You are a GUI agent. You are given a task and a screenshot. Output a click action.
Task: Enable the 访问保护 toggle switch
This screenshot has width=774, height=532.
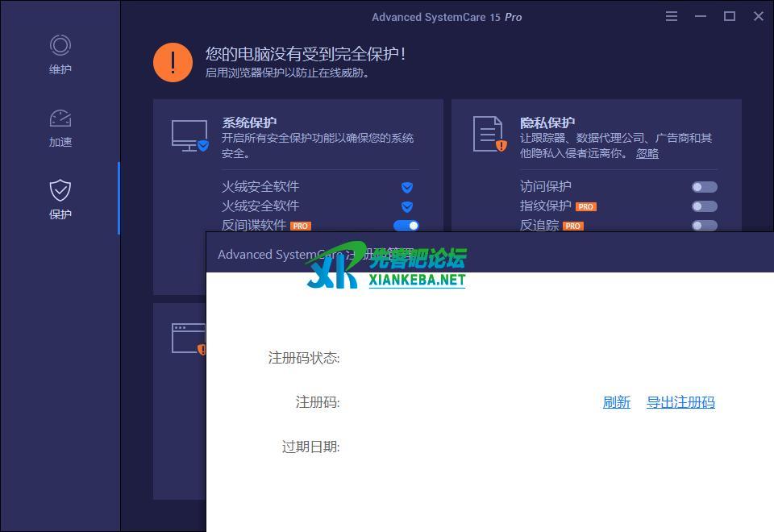(704, 187)
